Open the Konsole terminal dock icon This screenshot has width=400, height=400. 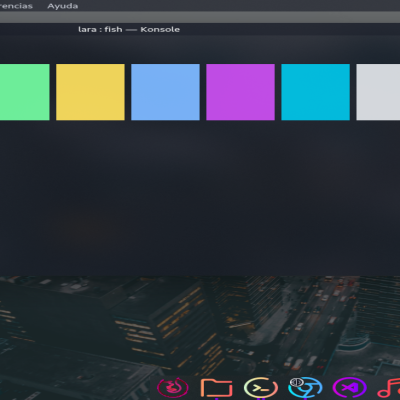coord(261,388)
